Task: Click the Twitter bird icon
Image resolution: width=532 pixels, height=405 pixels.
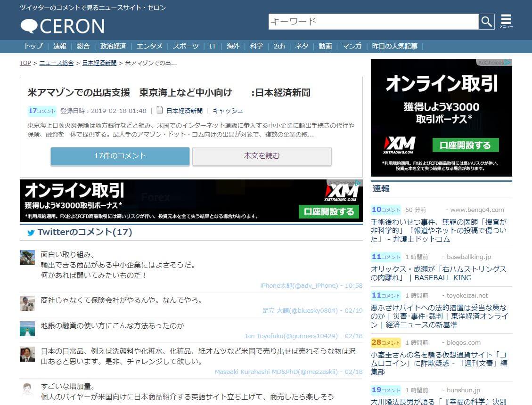Action: click(31, 233)
